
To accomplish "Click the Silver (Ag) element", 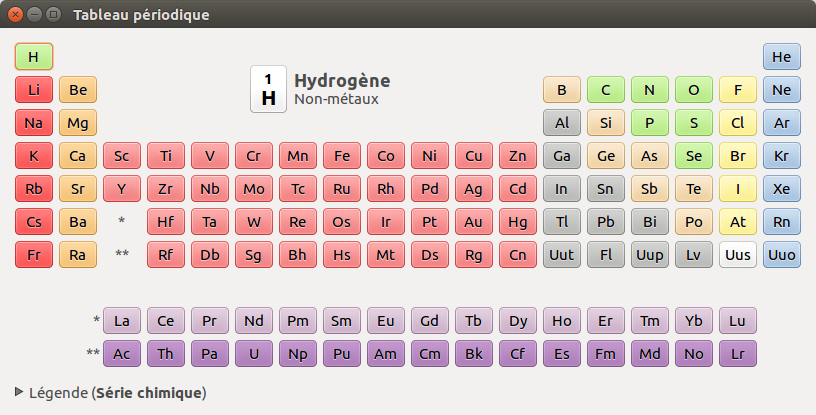I will tap(474, 188).
